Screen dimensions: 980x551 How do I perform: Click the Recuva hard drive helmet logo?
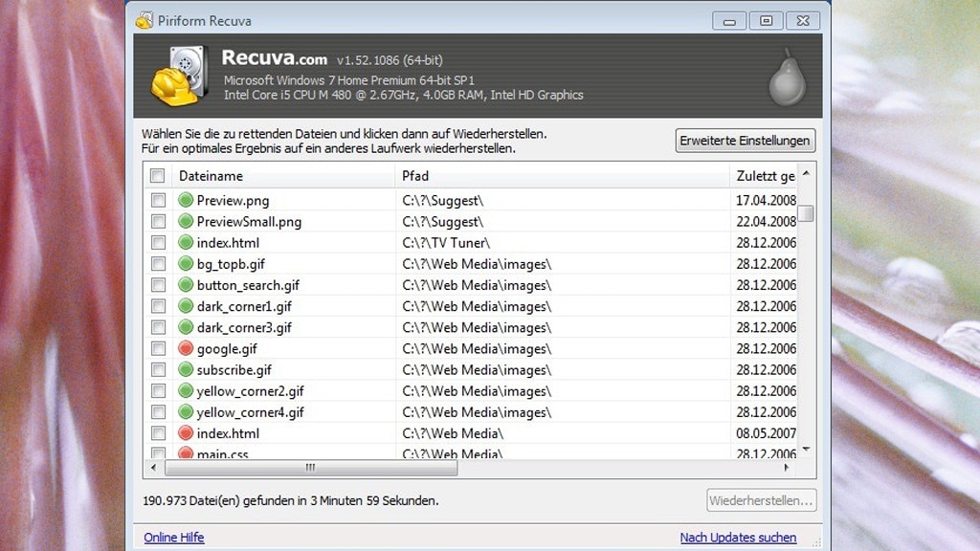pos(179,76)
